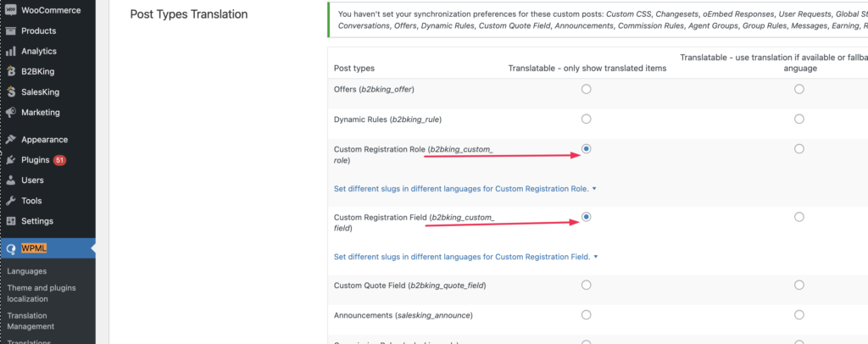Open the Analytics bar chart icon
868x344 pixels.
[x=10, y=52]
